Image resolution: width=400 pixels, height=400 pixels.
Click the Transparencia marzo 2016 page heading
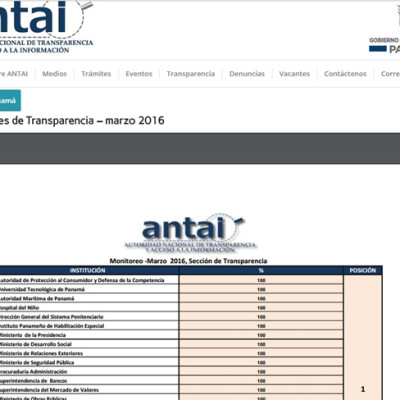(82, 120)
